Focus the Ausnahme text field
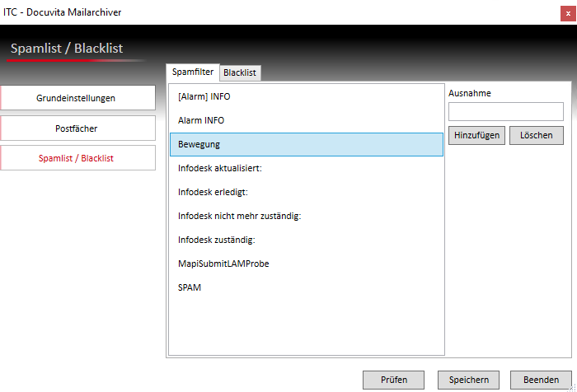This screenshot has height=392, width=577. click(505, 111)
